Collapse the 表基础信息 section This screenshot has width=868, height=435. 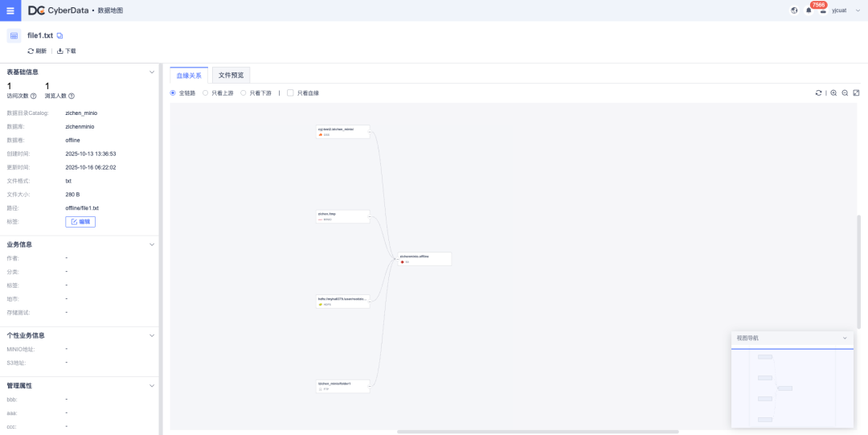152,72
